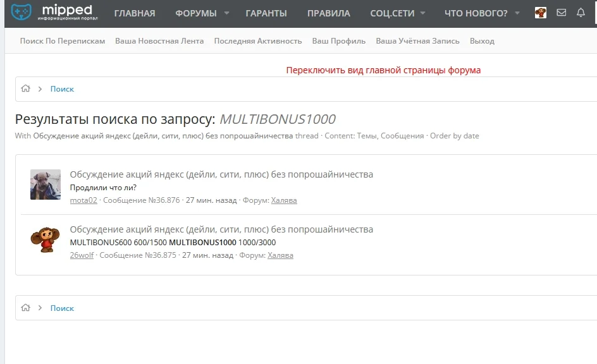The width and height of the screenshot is (597, 364).
Task: Click the search results heading MULTIBONUS1000
Action: (278, 119)
